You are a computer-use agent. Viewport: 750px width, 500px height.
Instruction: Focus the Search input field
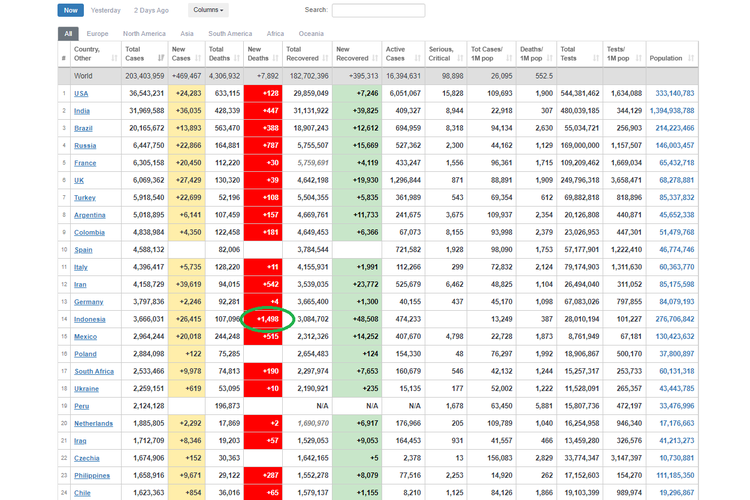[378, 10]
